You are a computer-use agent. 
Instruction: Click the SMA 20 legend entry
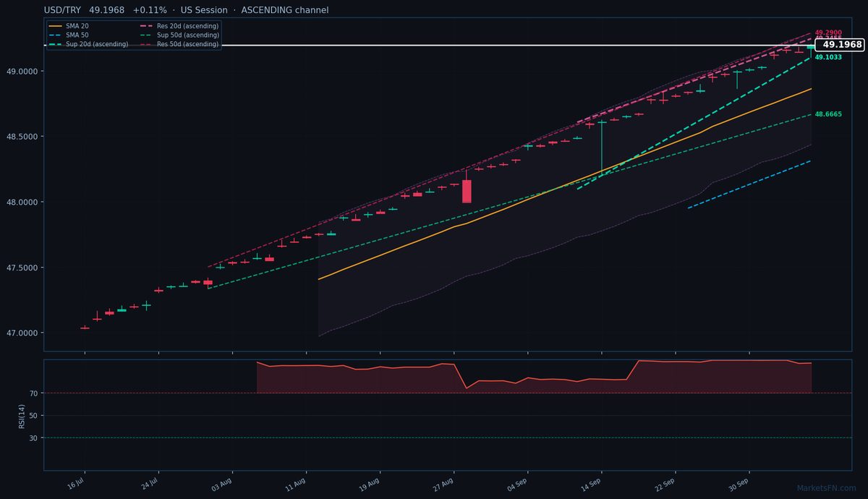pos(69,26)
